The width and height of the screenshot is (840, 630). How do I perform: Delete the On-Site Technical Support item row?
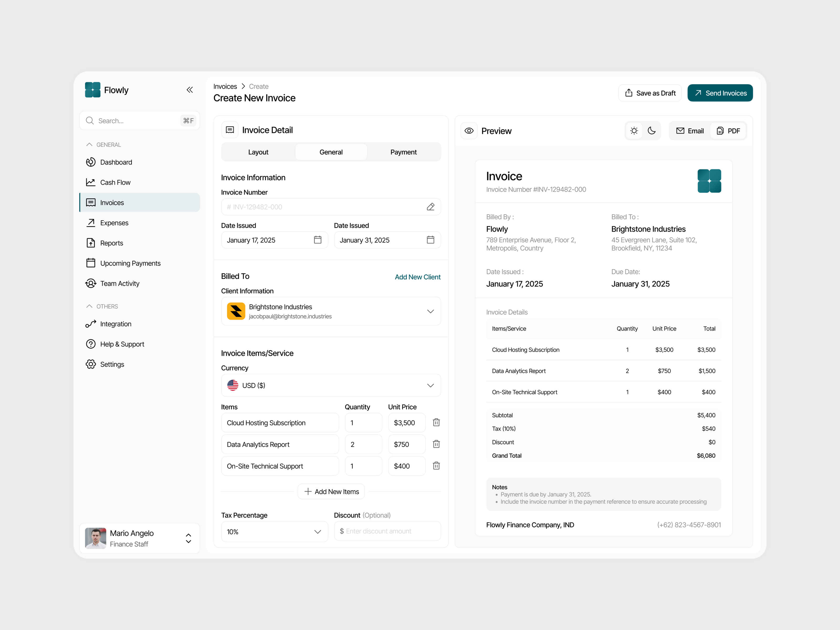click(436, 466)
